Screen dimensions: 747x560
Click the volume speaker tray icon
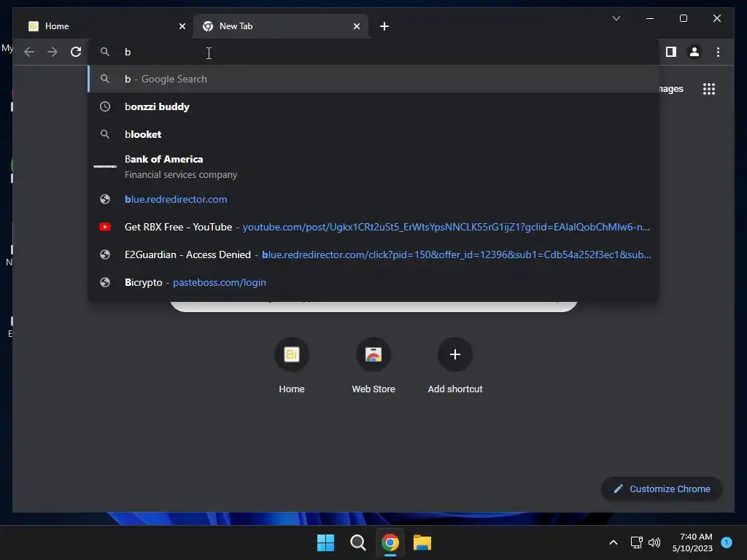[654, 542]
